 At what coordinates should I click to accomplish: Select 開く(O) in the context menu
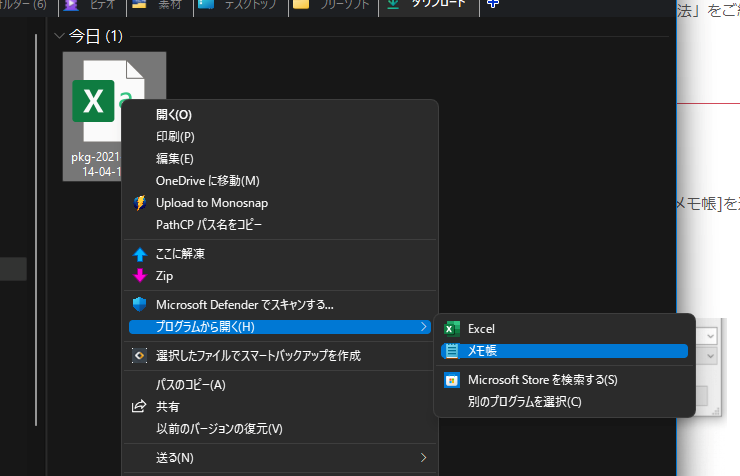click(174, 115)
